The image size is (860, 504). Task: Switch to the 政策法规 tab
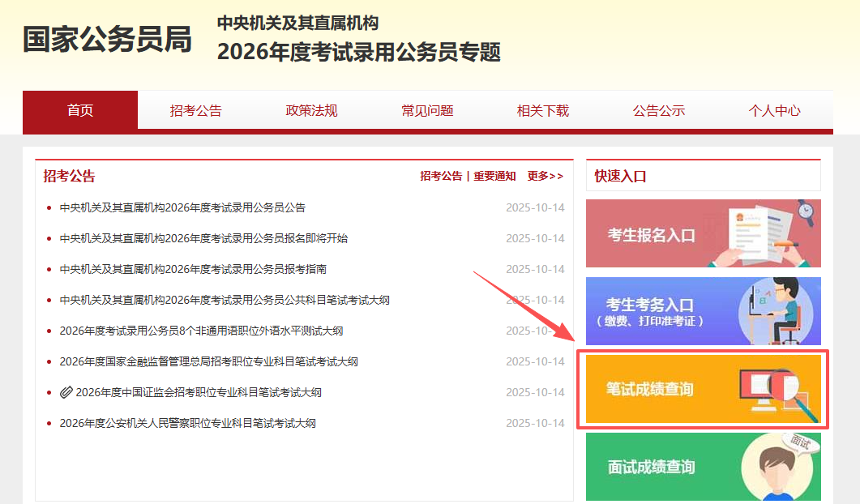tap(311, 110)
